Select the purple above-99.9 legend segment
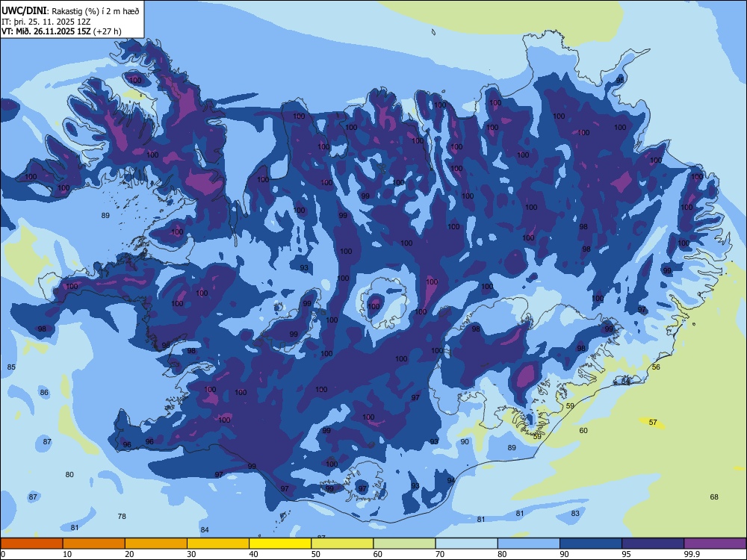This screenshot has width=747, height=560. click(715, 544)
